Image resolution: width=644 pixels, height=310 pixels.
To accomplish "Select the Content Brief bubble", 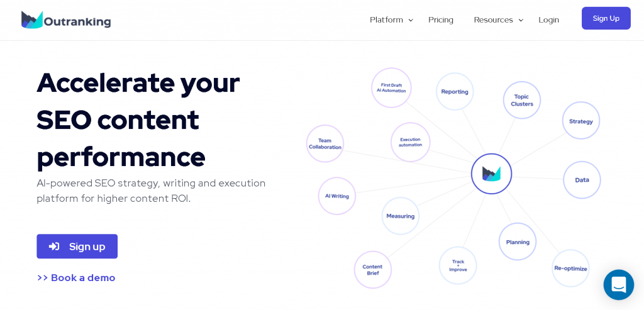I will coord(373,270).
